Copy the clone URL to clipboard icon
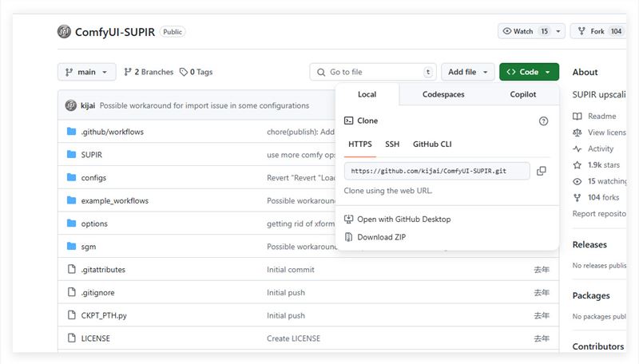The width and height of the screenshot is (639, 364). 542,171
